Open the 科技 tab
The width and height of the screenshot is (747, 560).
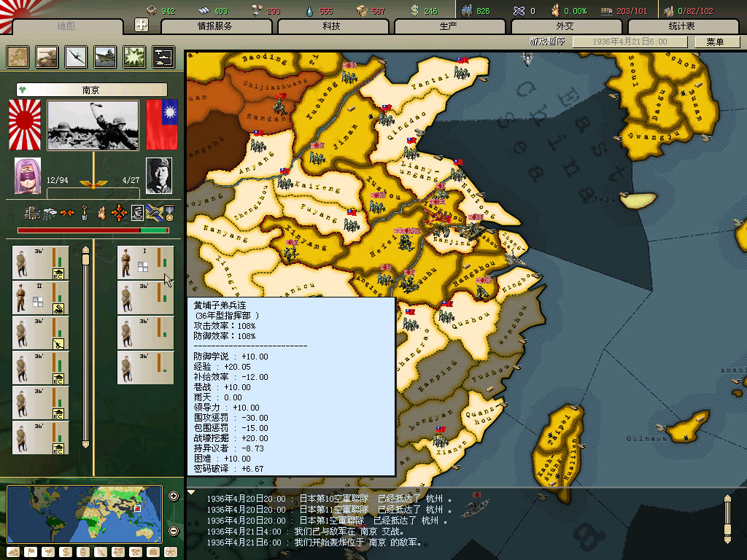(332, 26)
